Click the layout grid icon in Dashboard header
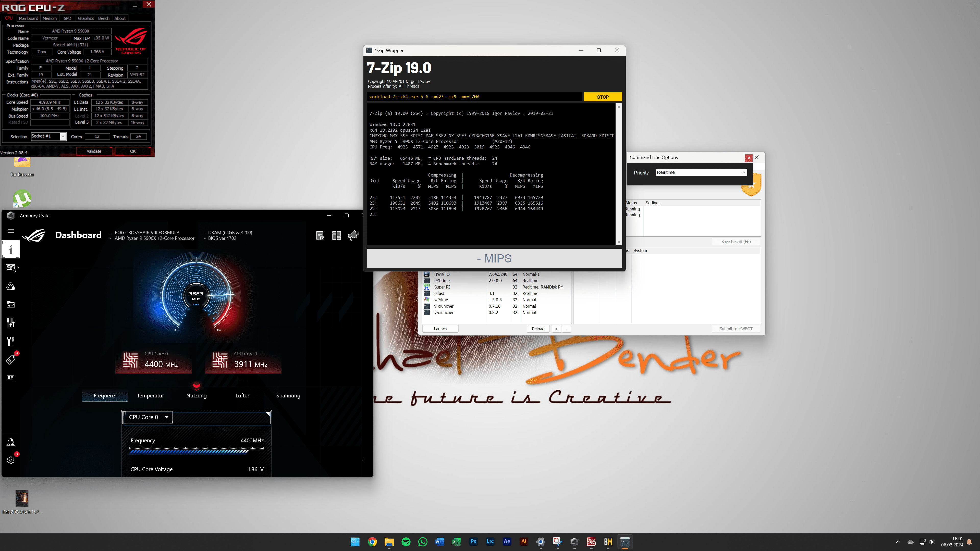 336,236
